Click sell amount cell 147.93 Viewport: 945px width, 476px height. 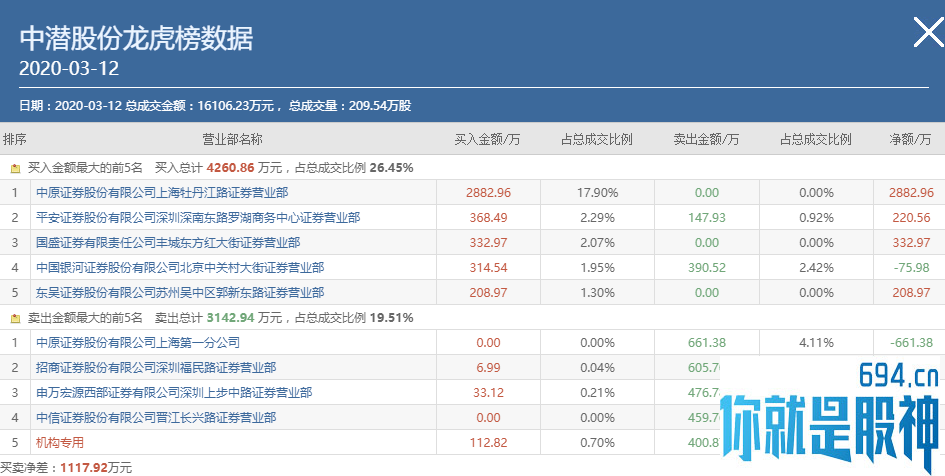pyautogui.click(x=707, y=218)
